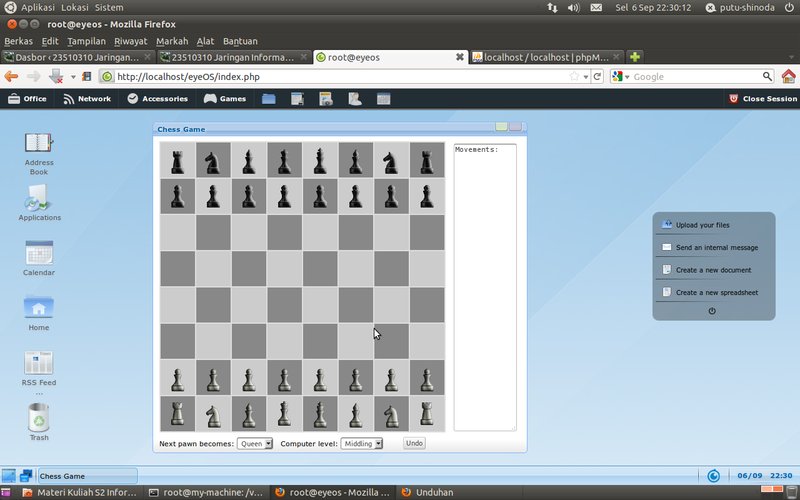Open Firefox Bantuan menu

240,41
